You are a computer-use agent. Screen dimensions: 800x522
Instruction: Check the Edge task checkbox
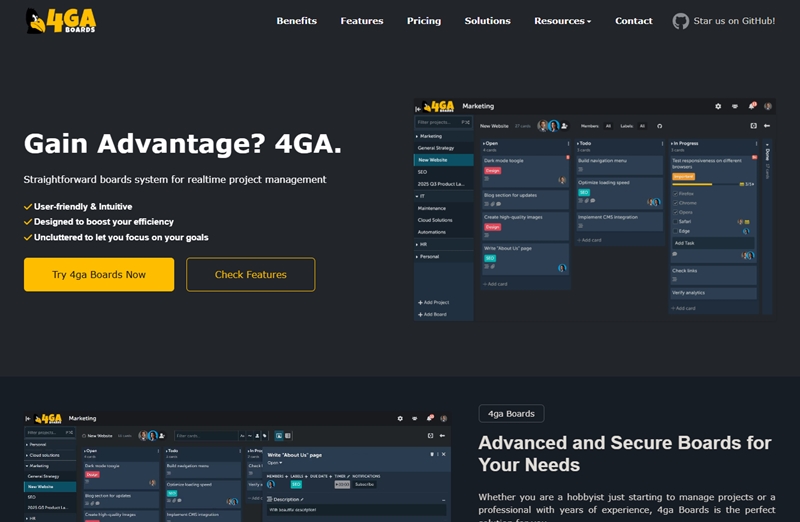676,231
